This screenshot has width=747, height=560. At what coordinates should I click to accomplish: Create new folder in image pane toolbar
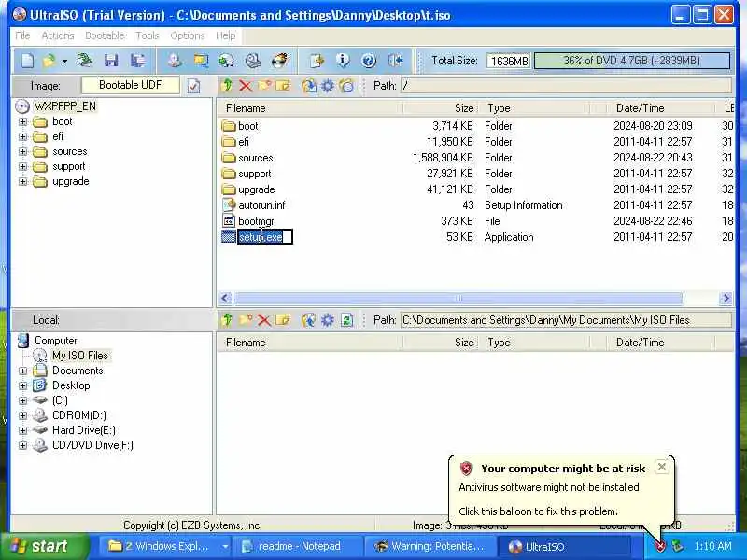tap(264, 86)
